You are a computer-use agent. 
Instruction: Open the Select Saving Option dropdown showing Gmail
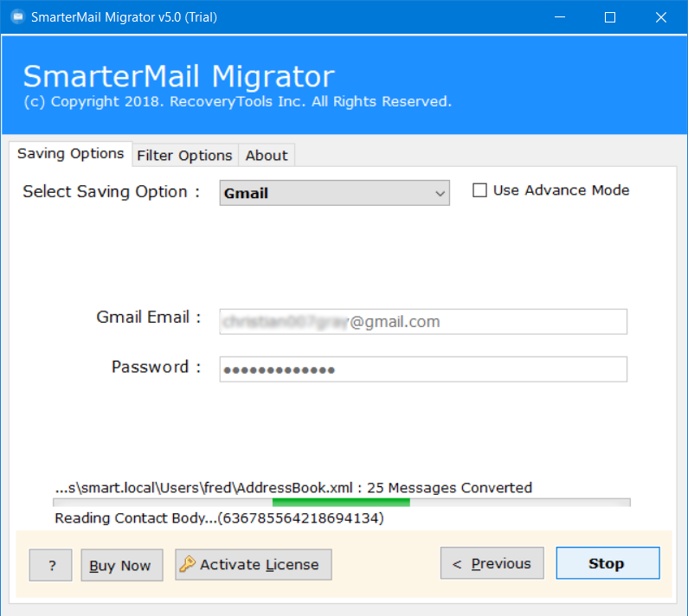pyautogui.click(x=334, y=193)
